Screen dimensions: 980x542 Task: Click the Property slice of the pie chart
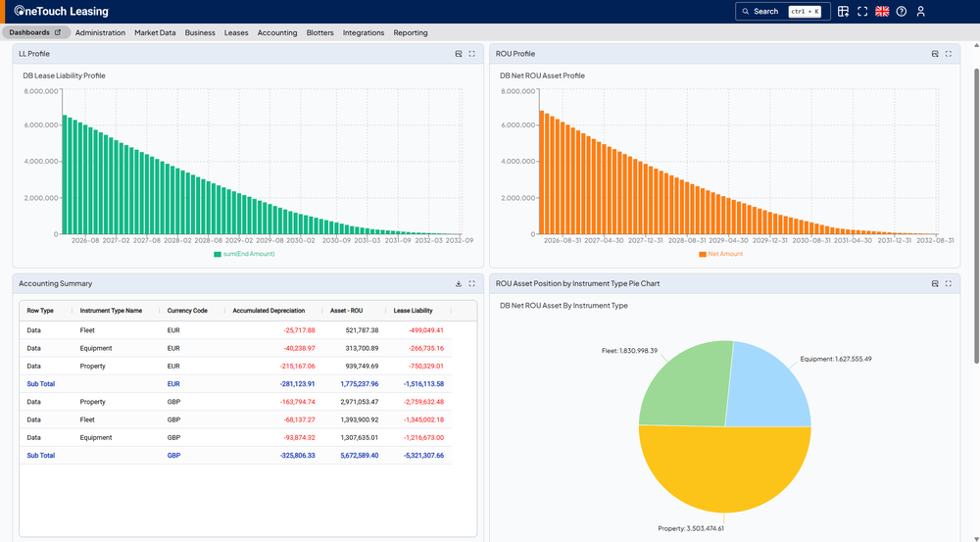725,470
